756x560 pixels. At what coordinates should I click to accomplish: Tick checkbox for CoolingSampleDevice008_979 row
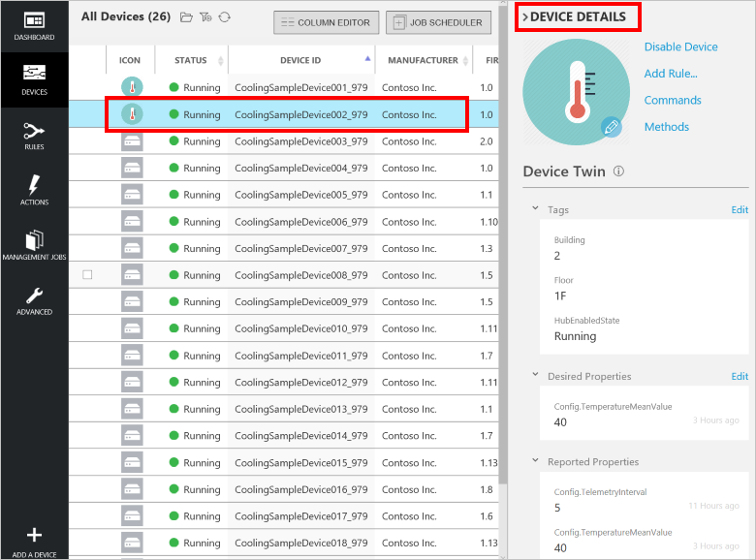click(x=87, y=275)
